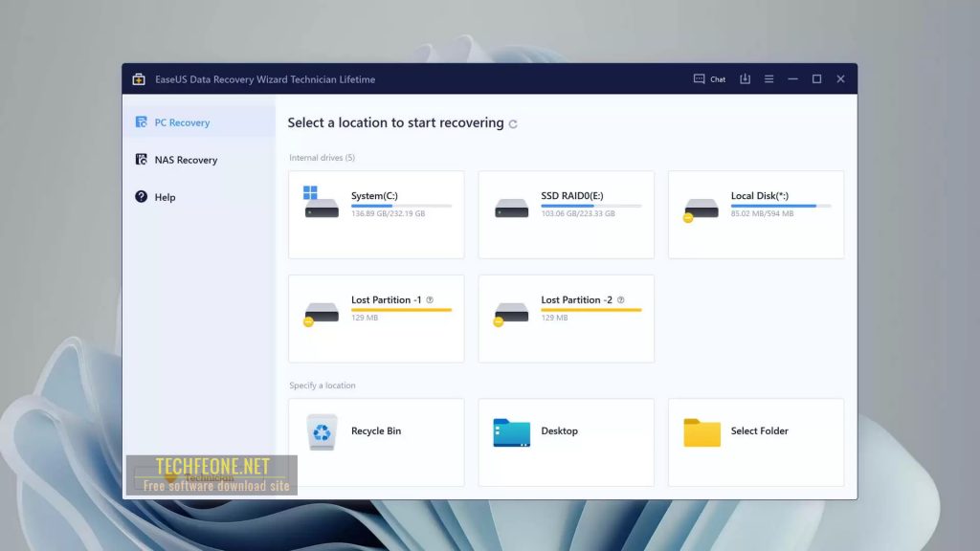Select the Lost Partition -2 drive icon
This screenshot has height=551, width=980.
(511, 314)
